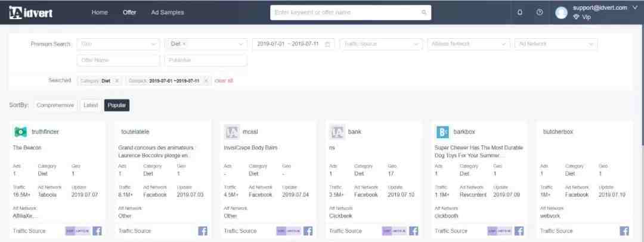Click the clear all link

pos(224,81)
